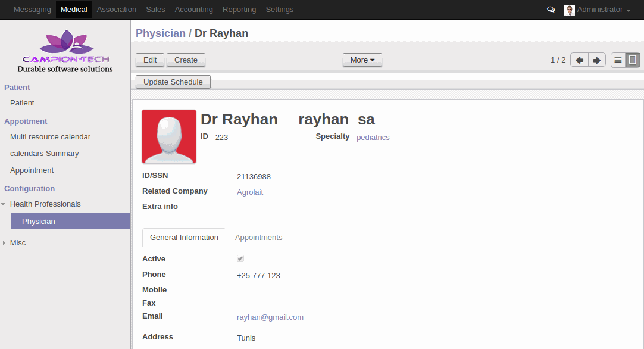This screenshot has height=349, width=644.
Task: Toggle the Active checkbox
Action: [240, 258]
